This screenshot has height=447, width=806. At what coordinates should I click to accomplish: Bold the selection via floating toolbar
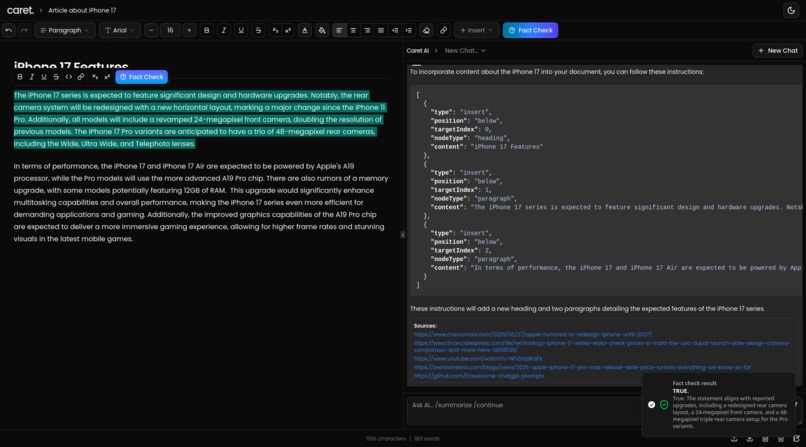20,77
